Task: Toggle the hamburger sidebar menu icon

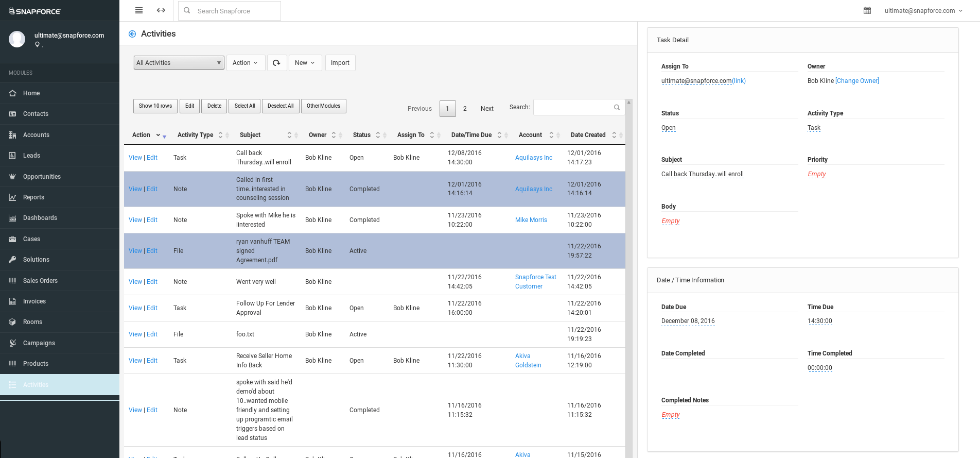Action: pos(139,10)
